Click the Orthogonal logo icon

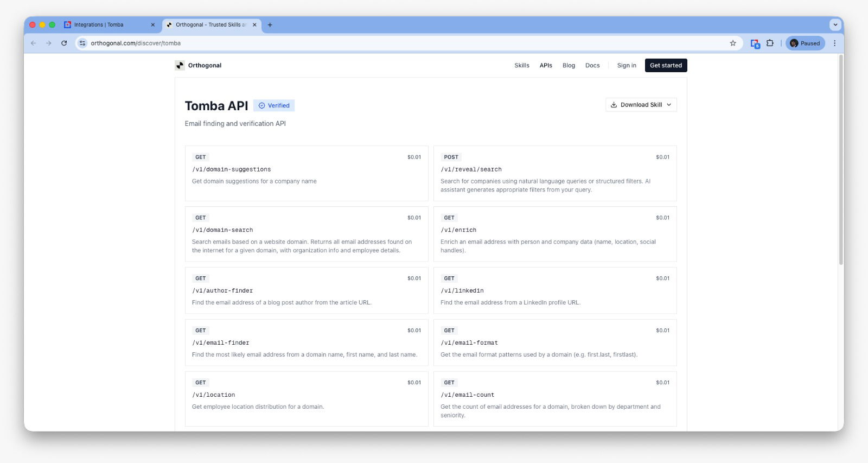180,66
